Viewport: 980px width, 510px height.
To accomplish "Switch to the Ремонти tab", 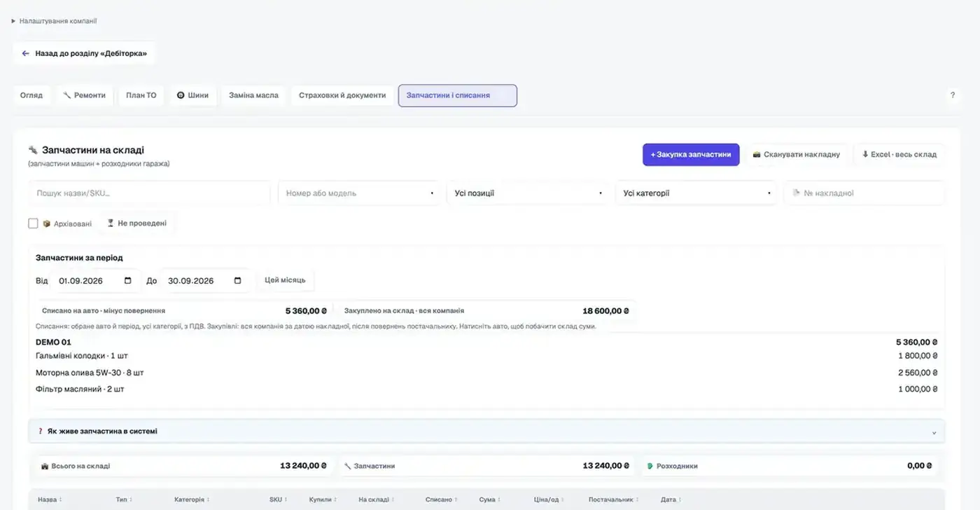I will click(x=84, y=95).
